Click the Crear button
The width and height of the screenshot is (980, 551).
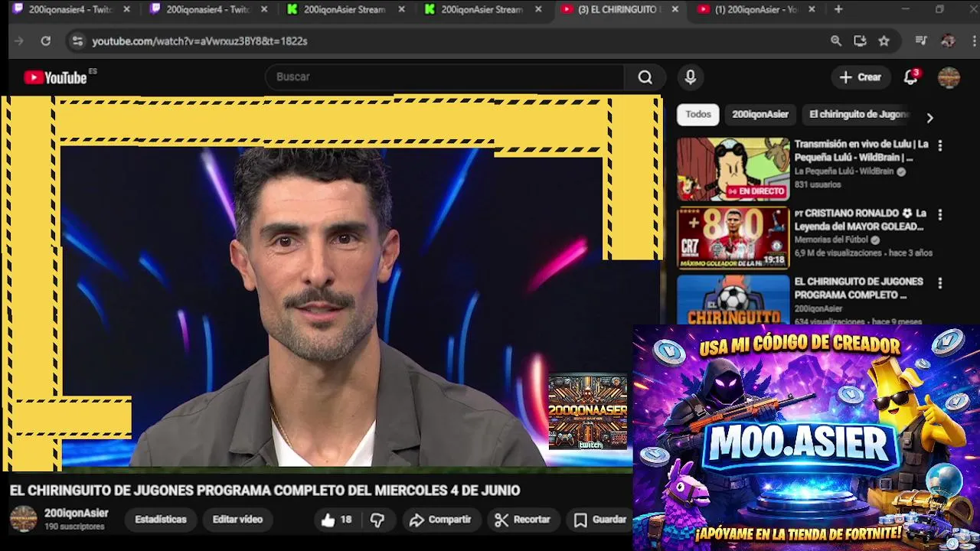point(861,77)
